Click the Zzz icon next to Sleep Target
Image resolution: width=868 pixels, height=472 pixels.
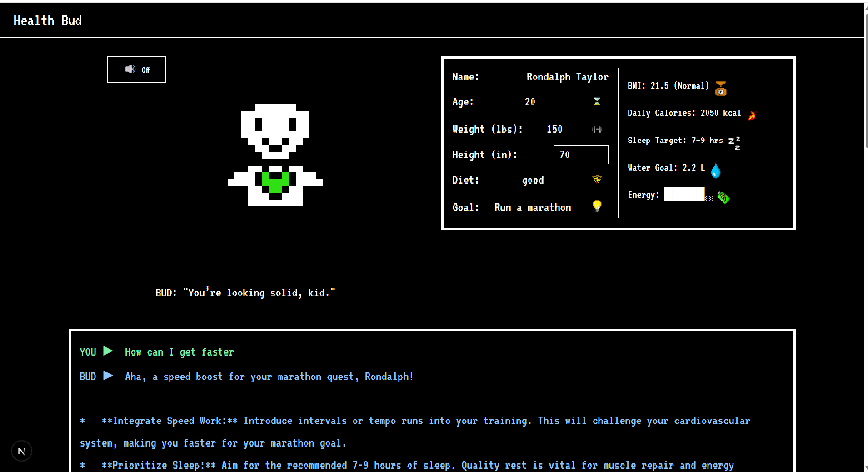734,143
